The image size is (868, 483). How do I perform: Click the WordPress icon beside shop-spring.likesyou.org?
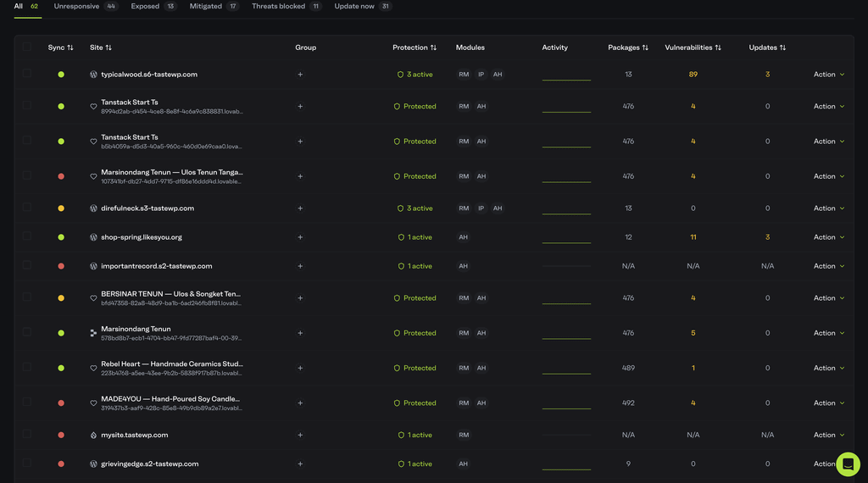point(93,236)
